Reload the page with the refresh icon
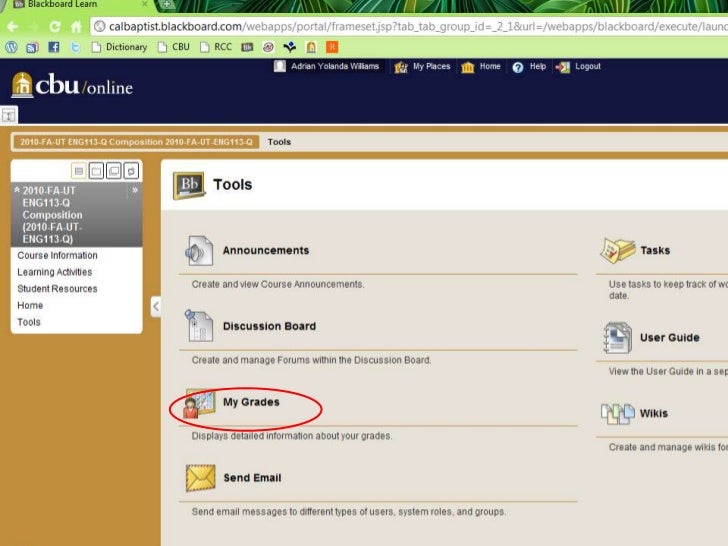This screenshot has height=546, width=728. (55, 26)
